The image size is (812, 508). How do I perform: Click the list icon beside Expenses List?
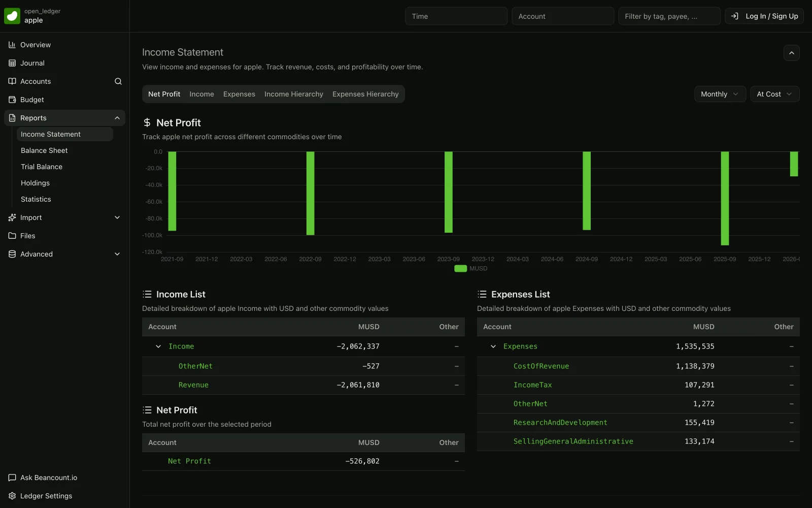point(482,294)
